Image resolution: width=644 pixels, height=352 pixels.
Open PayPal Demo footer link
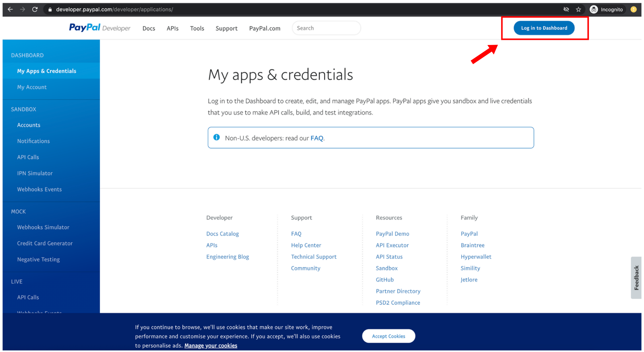click(x=392, y=234)
